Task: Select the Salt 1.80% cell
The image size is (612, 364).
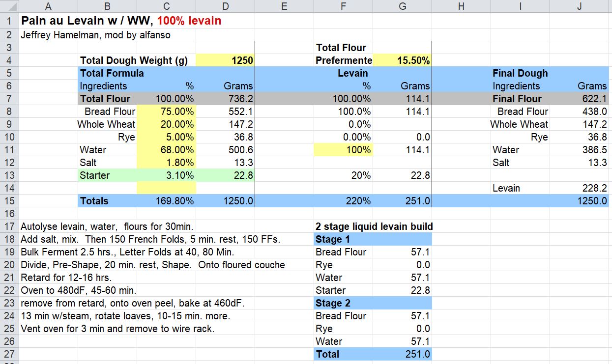Action: click(x=166, y=163)
